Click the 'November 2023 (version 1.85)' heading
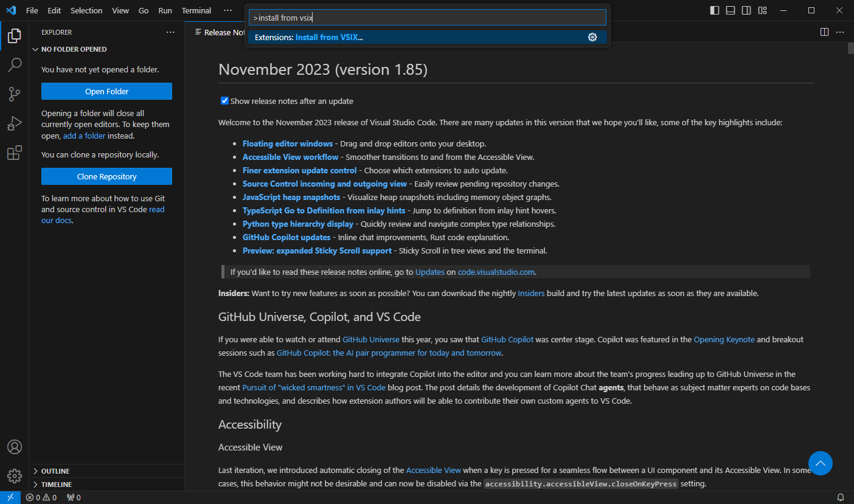854x504 pixels. tap(323, 69)
